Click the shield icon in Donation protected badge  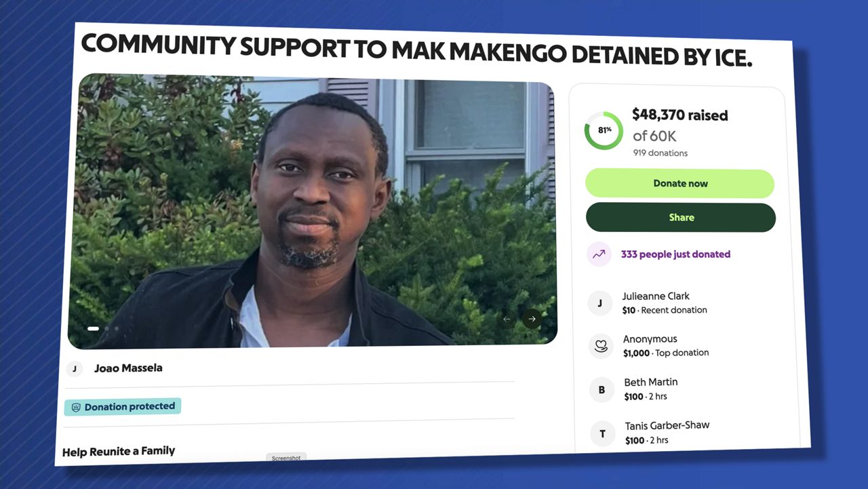(x=76, y=408)
